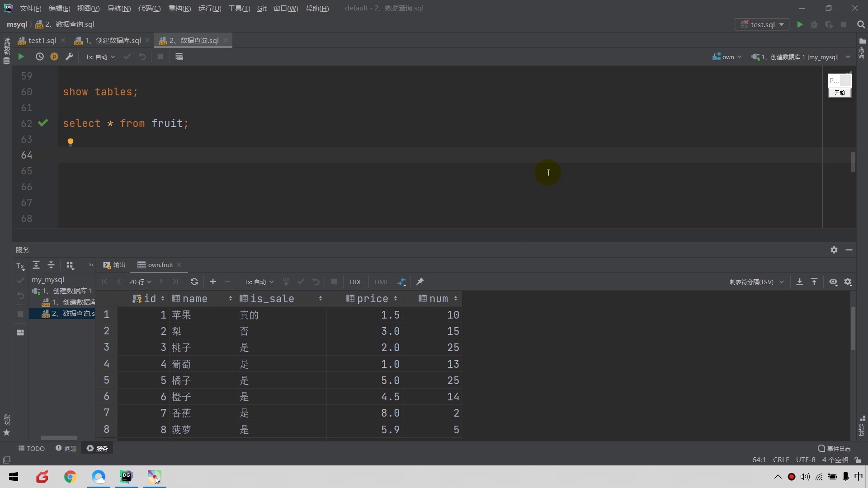Open the own schema selector dropdown
The height and width of the screenshot is (488, 868).
[x=727, y=57]
